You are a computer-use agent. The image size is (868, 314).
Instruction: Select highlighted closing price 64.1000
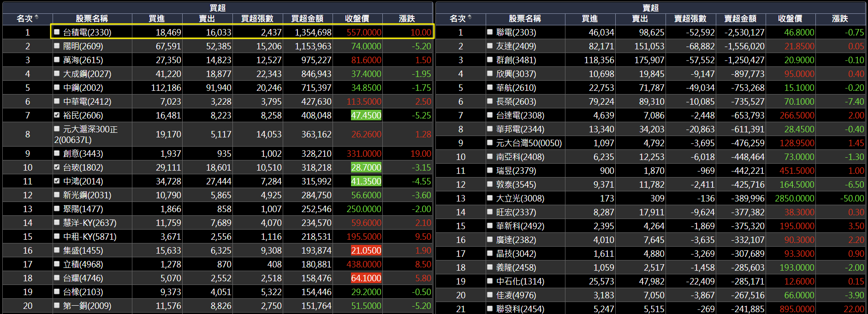[366, 278]
